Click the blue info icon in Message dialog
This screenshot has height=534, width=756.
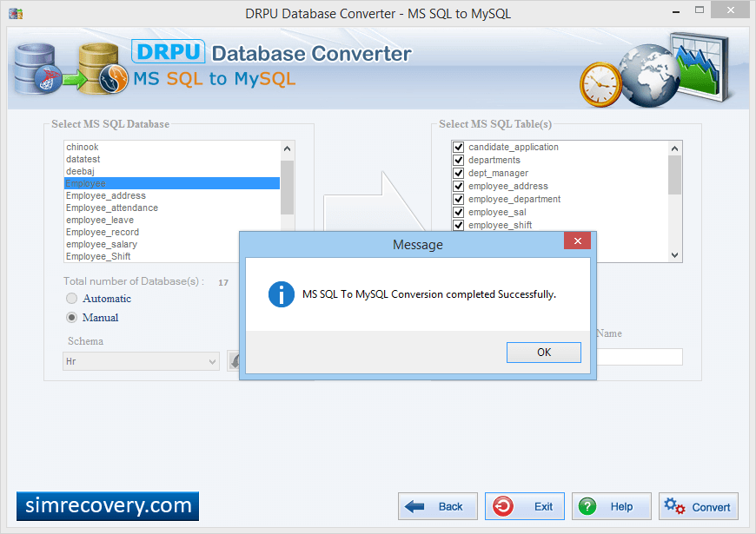point(281,294)
